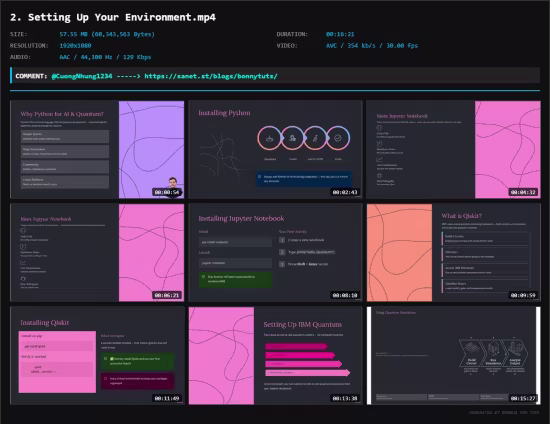Click the 00:08:10 timestamp badge

point(345,295)
